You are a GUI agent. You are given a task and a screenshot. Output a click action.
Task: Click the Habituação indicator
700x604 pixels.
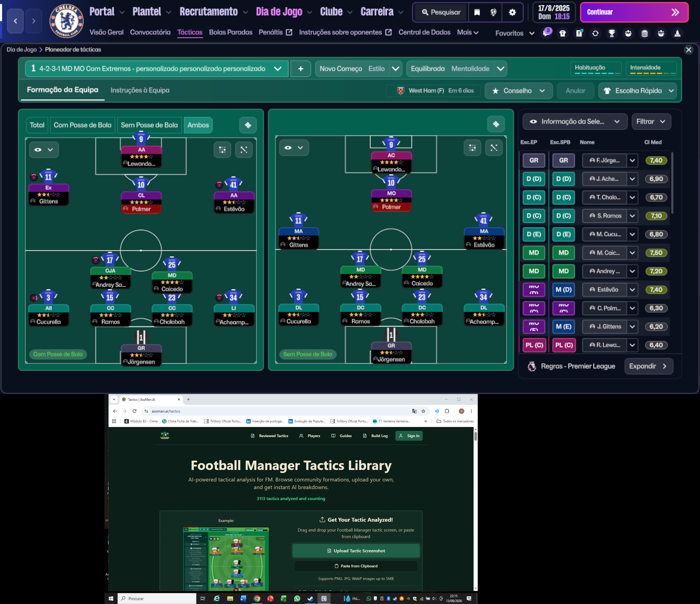tap(596, 69)
